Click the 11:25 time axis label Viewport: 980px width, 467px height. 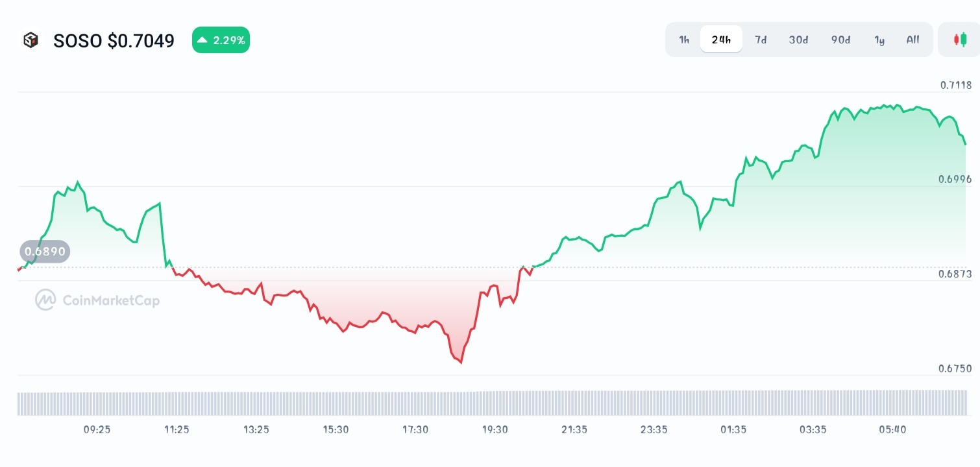[x=177, y=429]
